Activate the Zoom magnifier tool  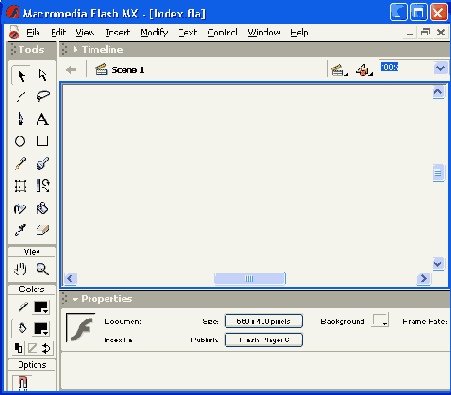coord(43,269)
